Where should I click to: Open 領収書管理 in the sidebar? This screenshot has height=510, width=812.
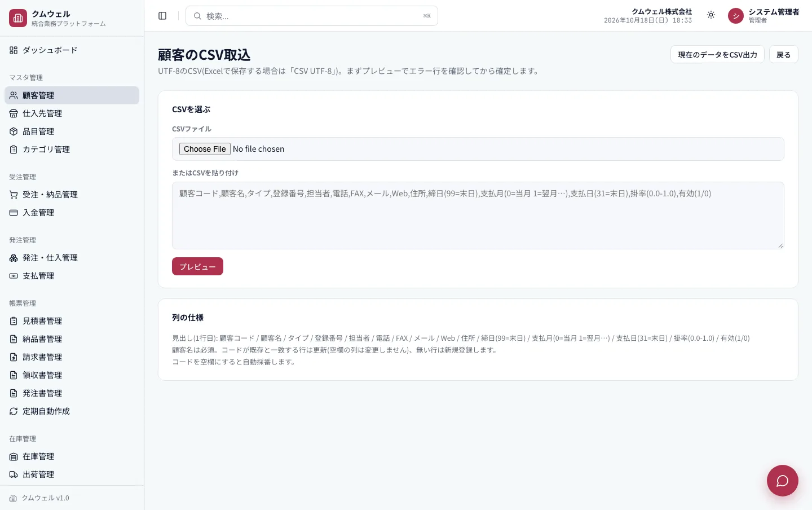pyautogui.click(x=72, y=375)
